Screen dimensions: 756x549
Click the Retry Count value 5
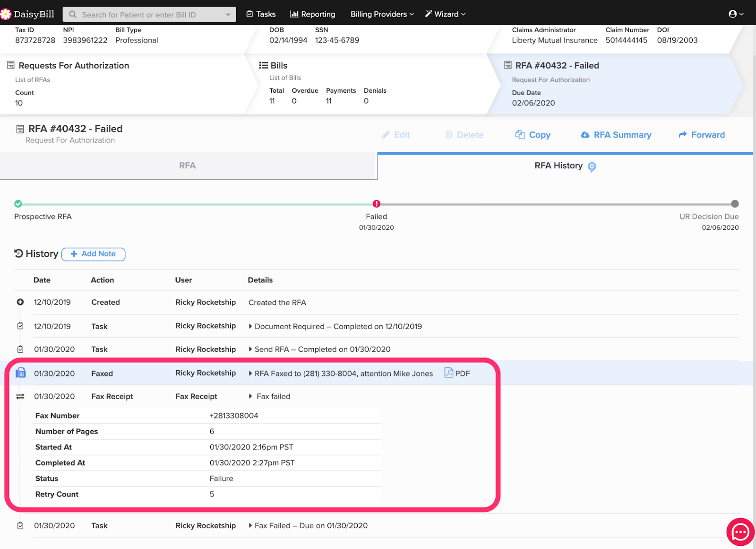pyautogui.click(x=212, y=494)
